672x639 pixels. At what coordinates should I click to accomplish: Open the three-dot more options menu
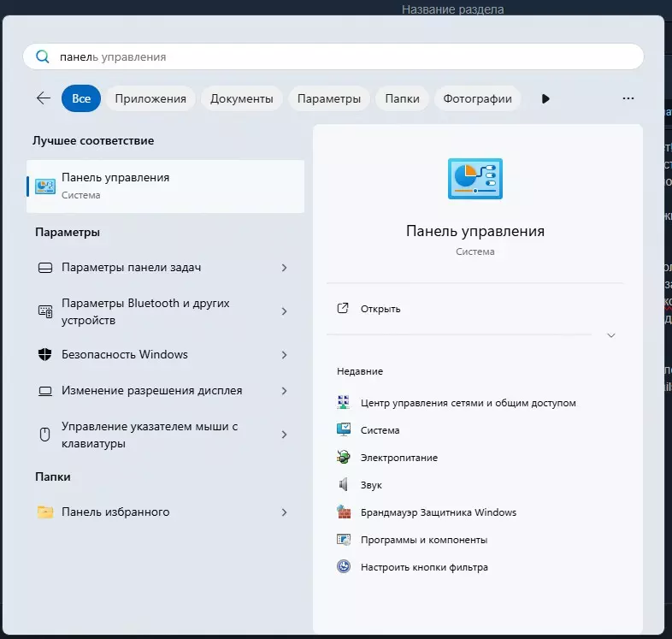(628, 98)
